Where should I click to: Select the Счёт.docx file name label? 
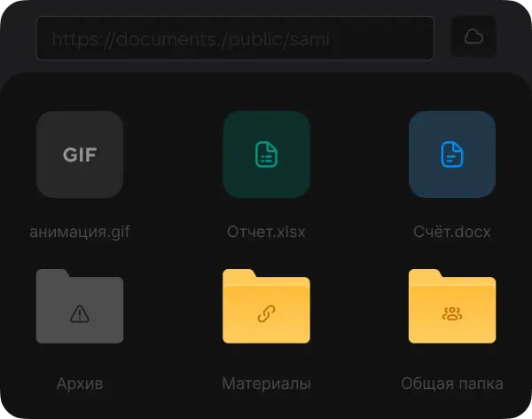452,233
